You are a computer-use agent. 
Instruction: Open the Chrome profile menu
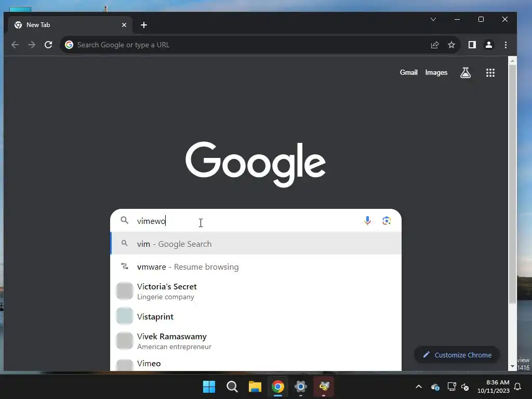tap(488, 45)
